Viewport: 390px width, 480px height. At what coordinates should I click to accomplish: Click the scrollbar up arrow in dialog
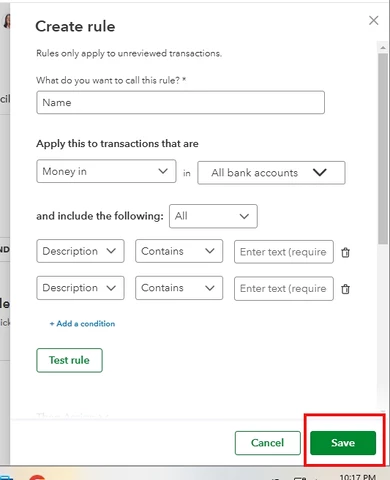pos(383,48)
